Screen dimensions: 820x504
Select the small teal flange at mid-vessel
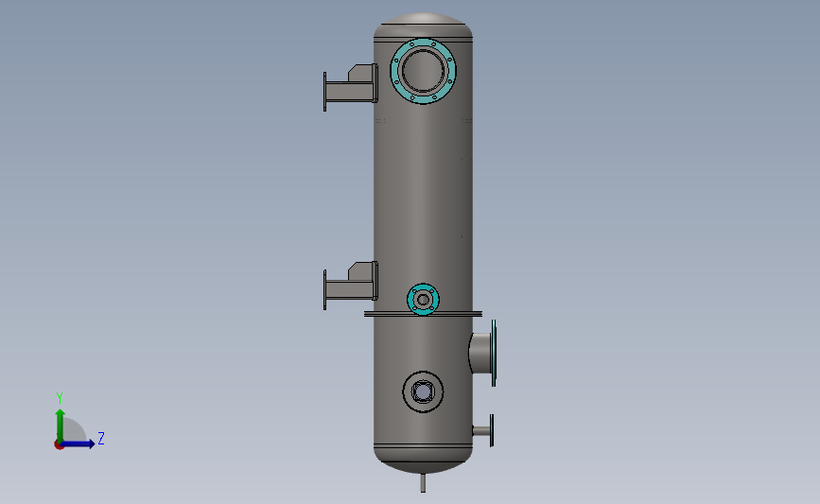click(x=423, y=299)
